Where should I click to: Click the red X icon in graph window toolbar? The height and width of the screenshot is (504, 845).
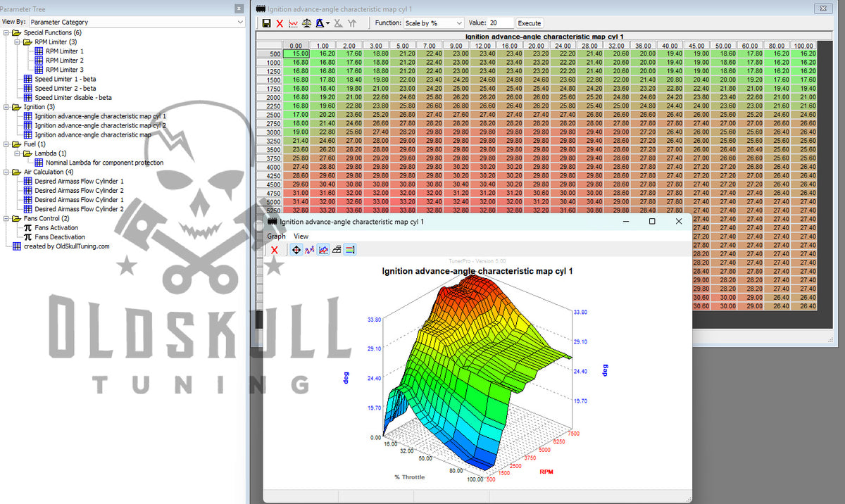275,250
